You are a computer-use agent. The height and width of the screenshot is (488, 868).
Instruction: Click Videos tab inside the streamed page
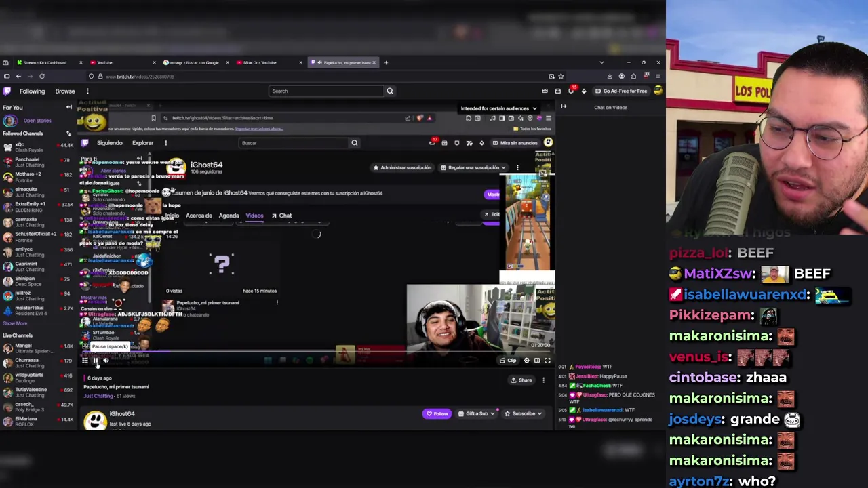click(x=254, y=216)
